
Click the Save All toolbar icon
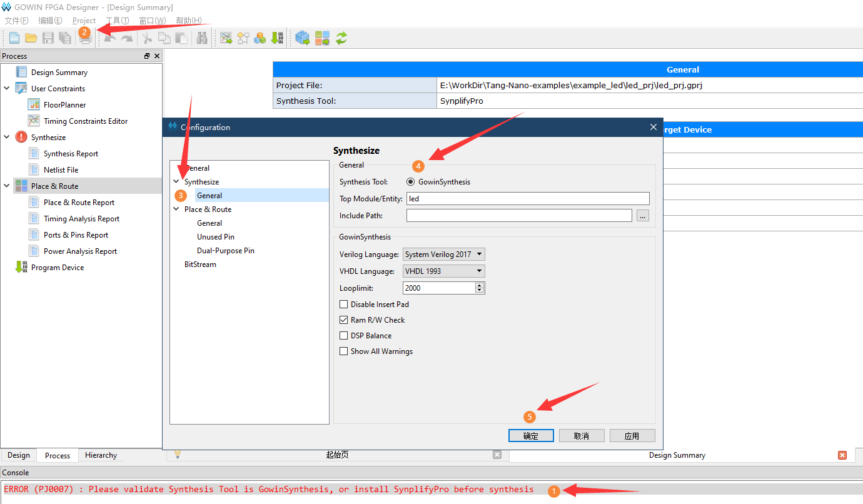coord(65,38)
